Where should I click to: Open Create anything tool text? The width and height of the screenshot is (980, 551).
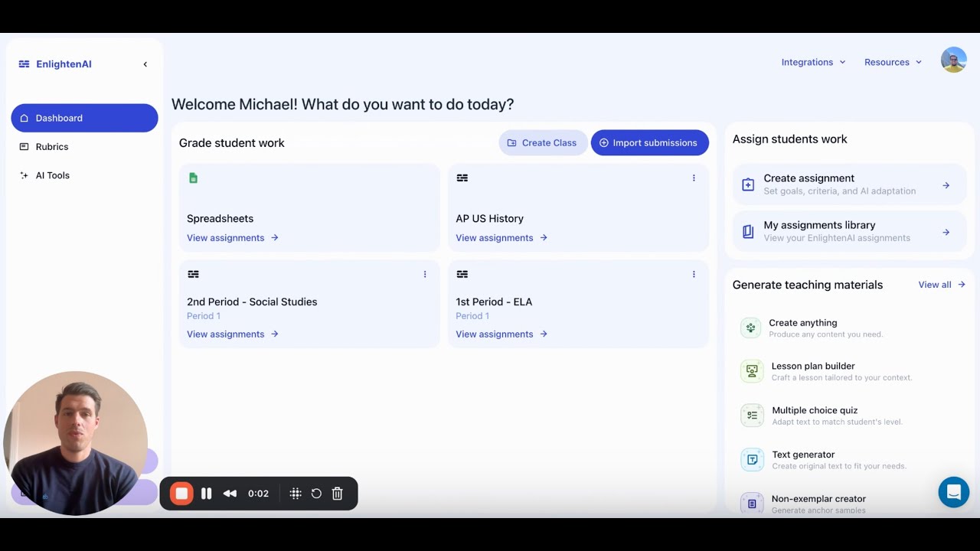[803, 323]
